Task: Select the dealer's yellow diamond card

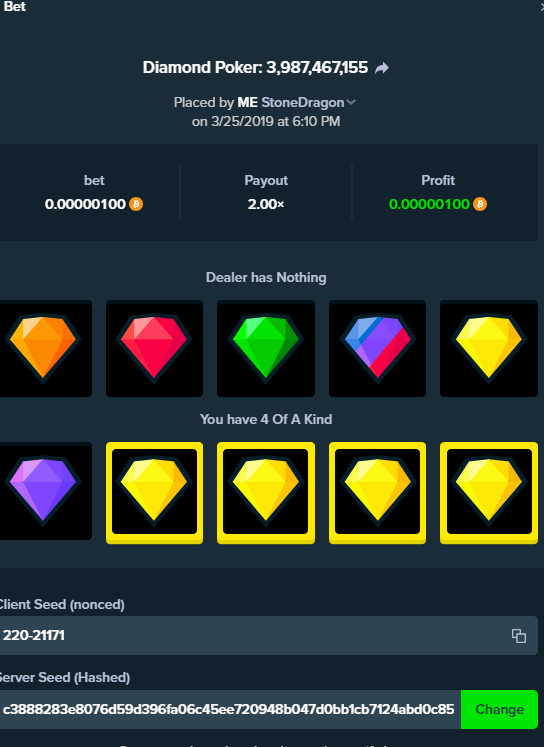Action: tap(489, 348)
